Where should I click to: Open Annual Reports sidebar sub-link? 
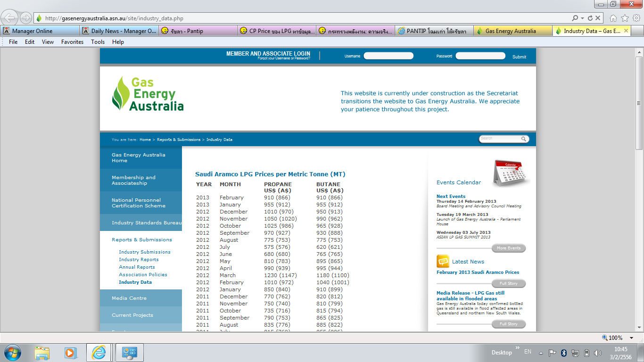[137, 267]
